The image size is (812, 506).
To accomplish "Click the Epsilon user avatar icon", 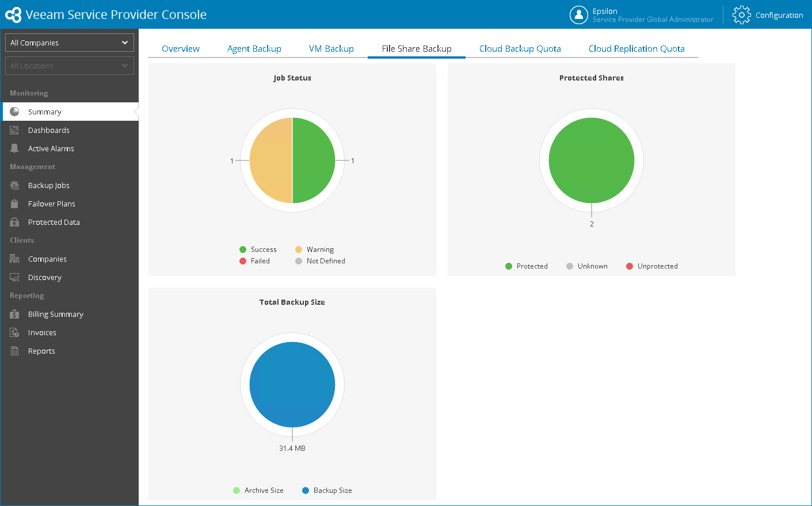I will [578, 15].
